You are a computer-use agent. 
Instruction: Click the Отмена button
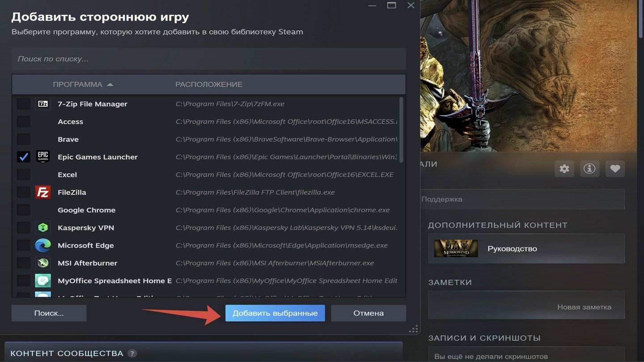[369, 313]
